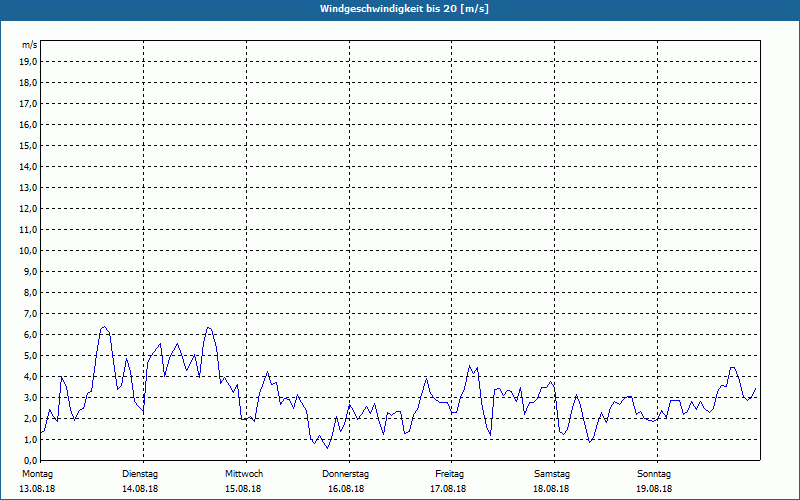This screenshot has height=500, width=800.
Task: Select the 0,0 y-axis value
Action: coord(30,461)
